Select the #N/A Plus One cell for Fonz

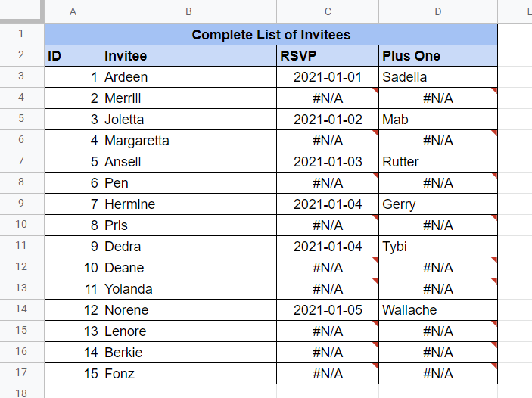click(438, 374)
